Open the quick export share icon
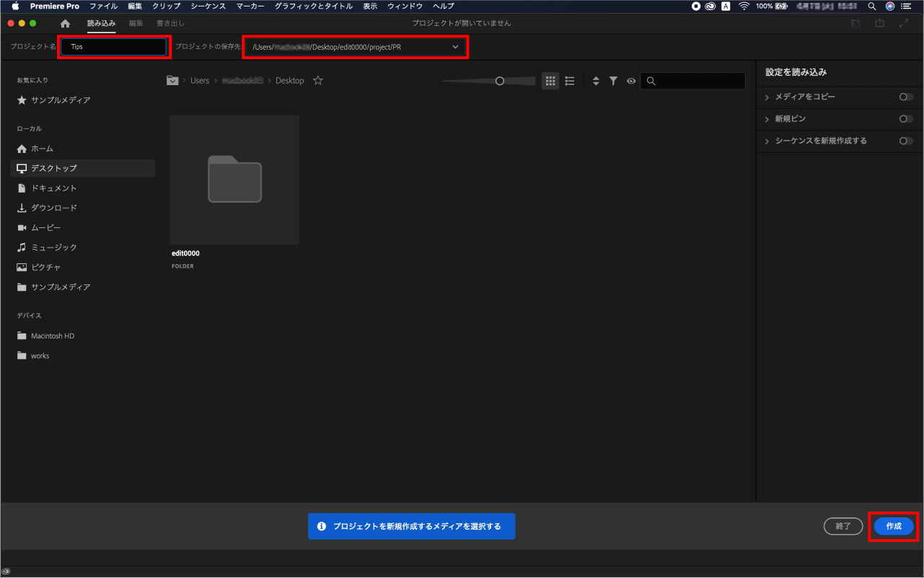This screenshot has height=578, width=924. pos(879,23)
